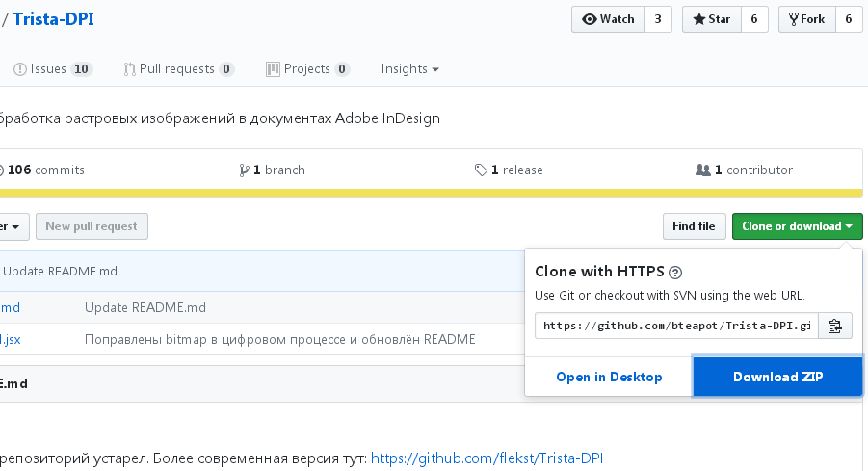Click the language bar in yellow

pyautogui.click(x=432, y=194)
